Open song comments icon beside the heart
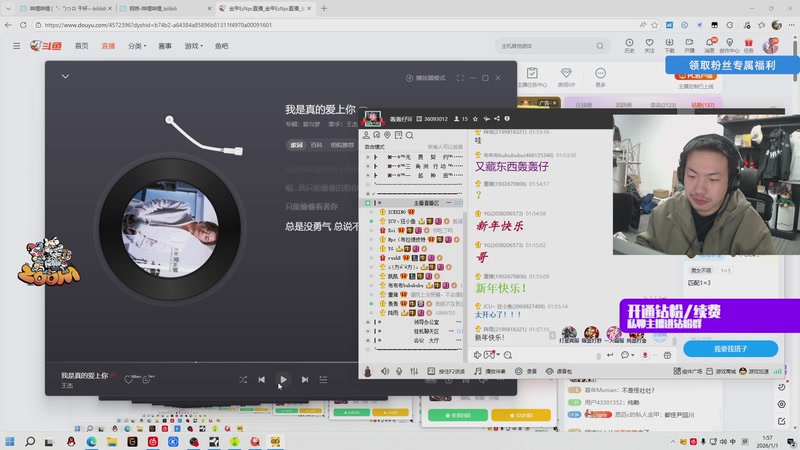Image resolution: width=800 pixels, height=450 pixels. [x=147, y=379]
